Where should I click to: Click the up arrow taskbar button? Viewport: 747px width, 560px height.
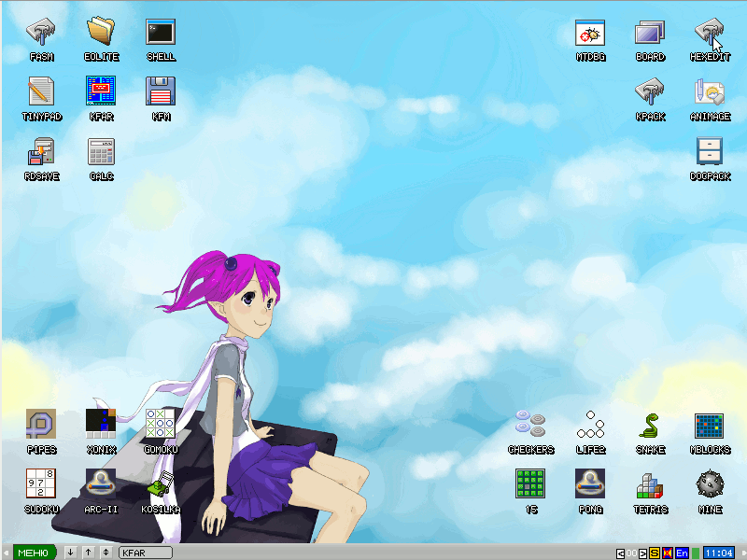click(88, 553)
